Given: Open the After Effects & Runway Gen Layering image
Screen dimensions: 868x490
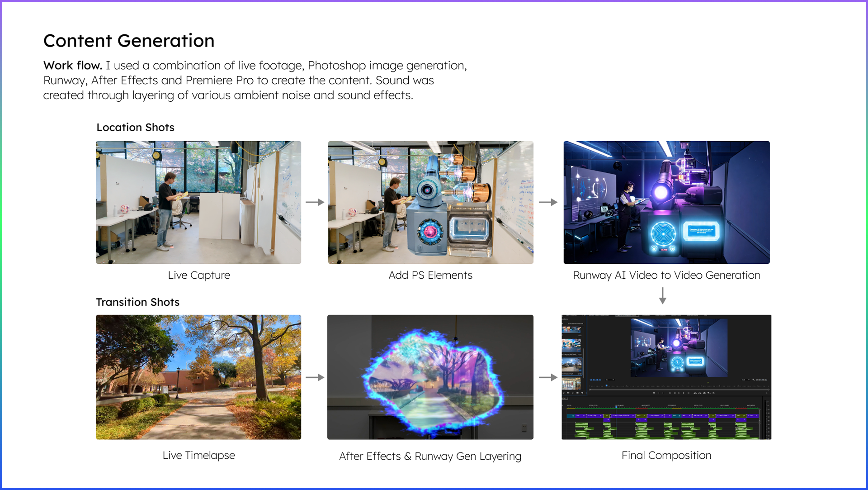Looking at the screenshot, I should click(x=430, y=377).
